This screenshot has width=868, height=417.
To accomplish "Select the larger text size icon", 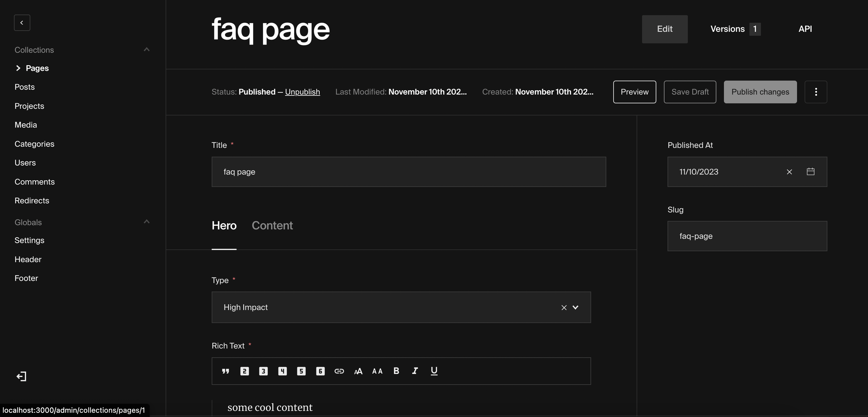I will click(x=358, y=371).
